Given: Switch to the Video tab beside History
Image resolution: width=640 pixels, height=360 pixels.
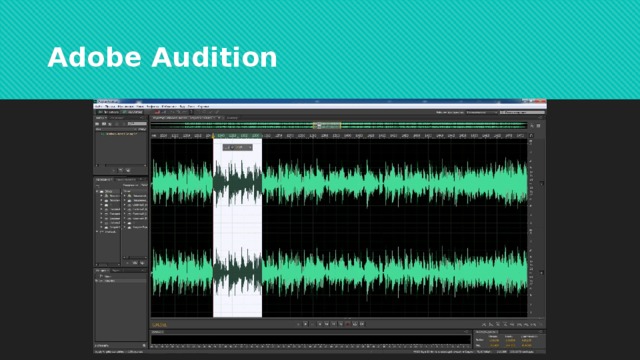Looking at the screenshot, I should pos(116,271).
